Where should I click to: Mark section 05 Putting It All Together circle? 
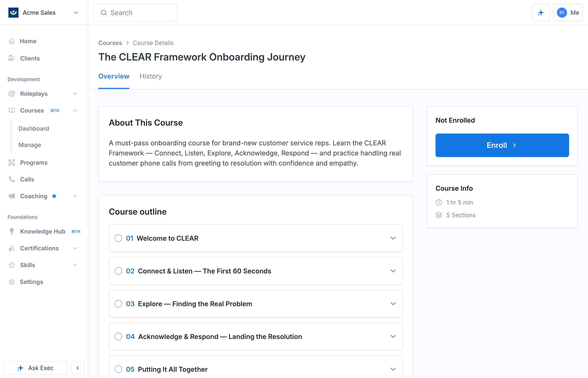[x=118, y=369]
